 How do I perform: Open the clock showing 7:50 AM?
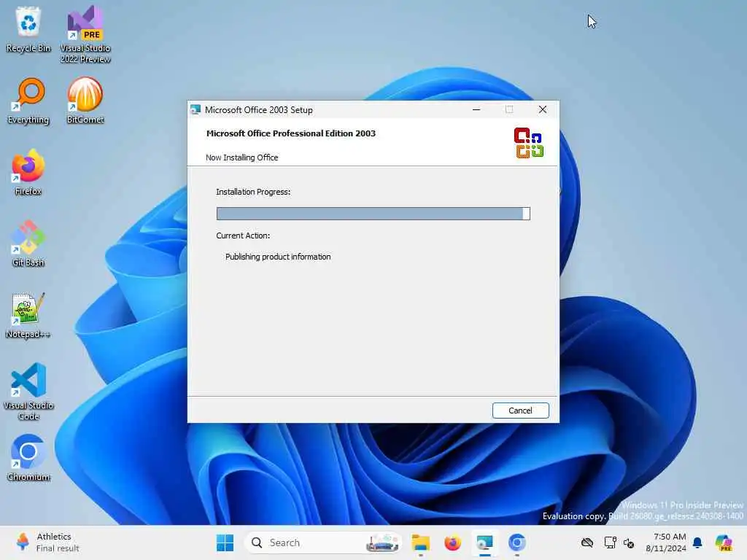(x=665, y=542)
